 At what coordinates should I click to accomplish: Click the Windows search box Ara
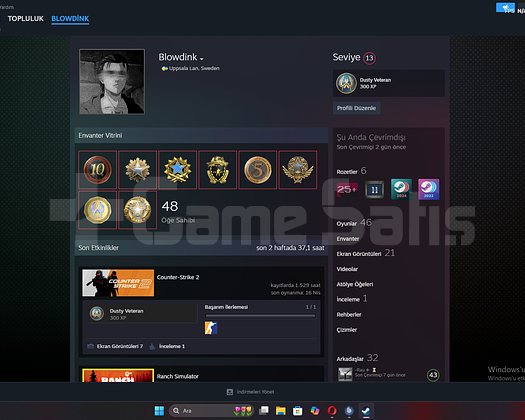211,411
